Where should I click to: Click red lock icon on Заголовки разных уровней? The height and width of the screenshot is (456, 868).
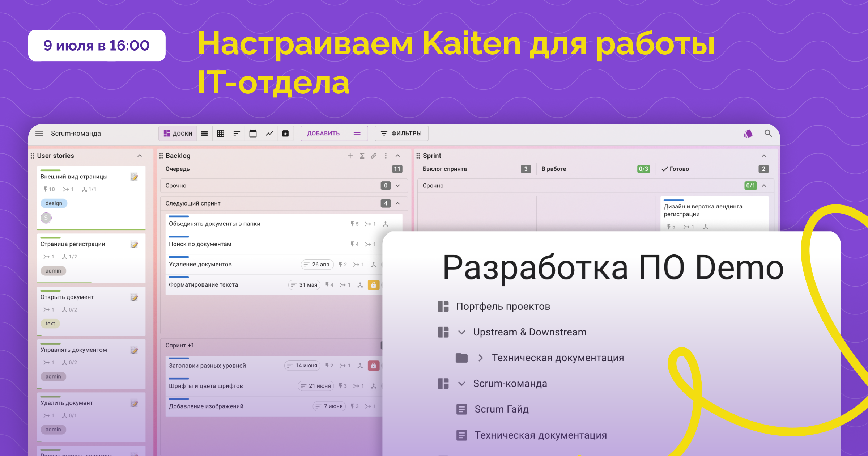click(374, 366)
